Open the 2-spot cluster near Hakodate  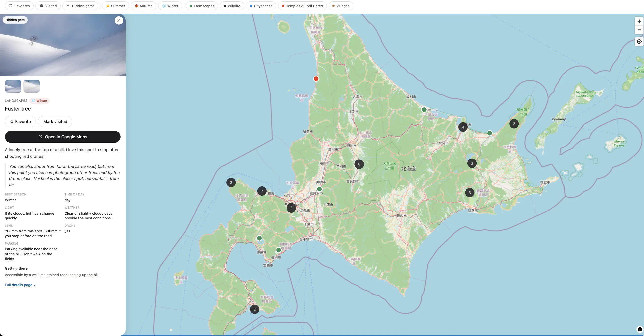(x=255, y=309)
